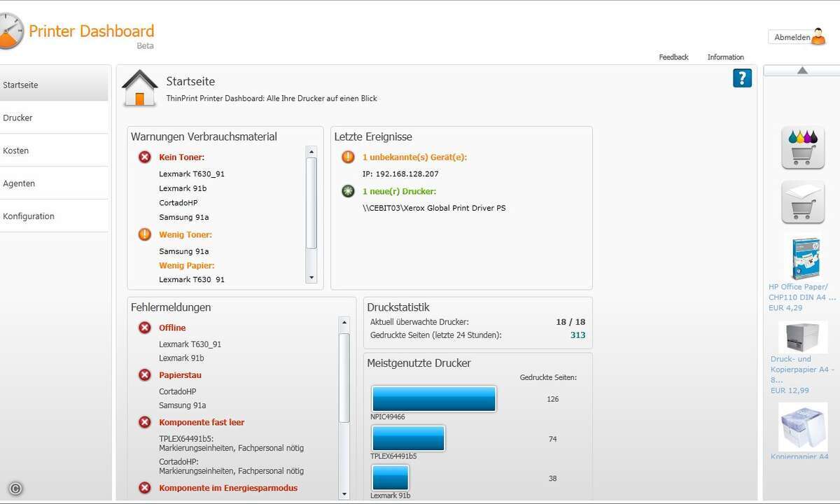Click the red icon beside Komponente im Energiesparmodus
The width and height of the screenshot is (840, 504).
point(145,488)
